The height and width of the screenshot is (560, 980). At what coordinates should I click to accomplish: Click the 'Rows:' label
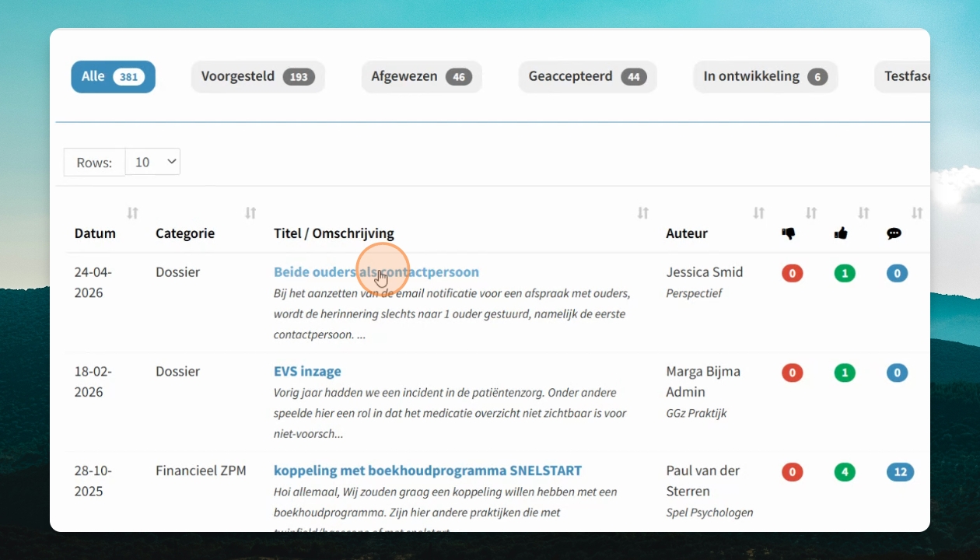click(x=94, y=162)
